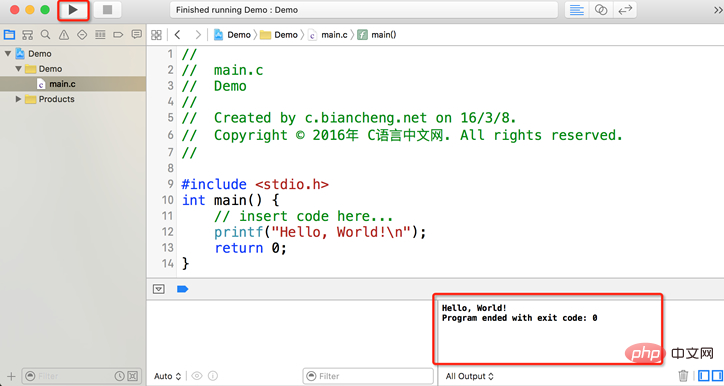Open the All Output dropdown

469,376
